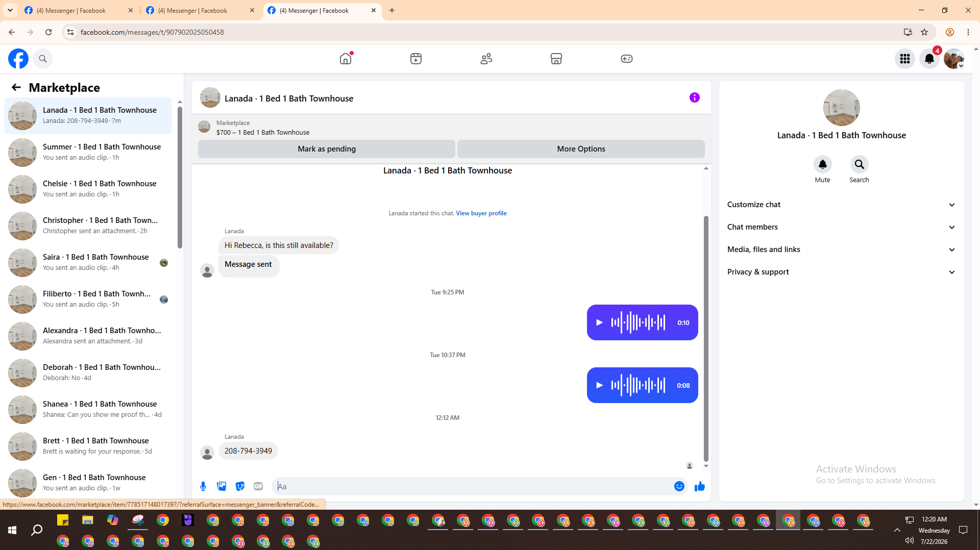Mute this Lanada conversation

click(822, 164)
